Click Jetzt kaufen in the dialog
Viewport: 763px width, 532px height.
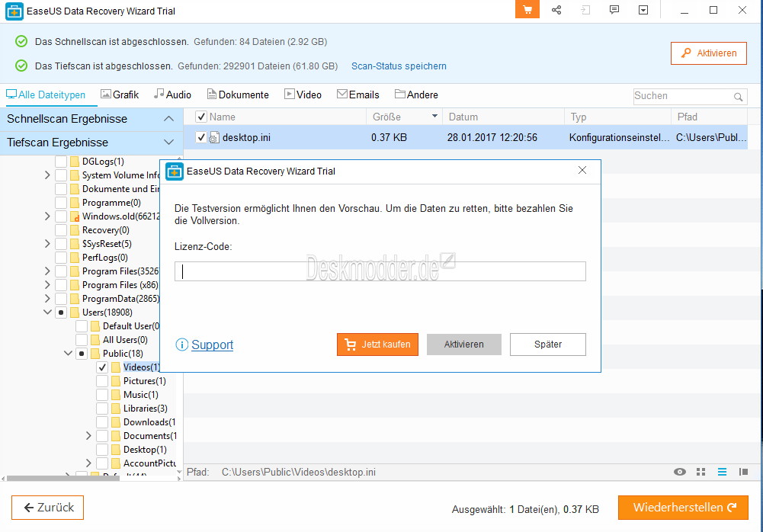point(377,345)
